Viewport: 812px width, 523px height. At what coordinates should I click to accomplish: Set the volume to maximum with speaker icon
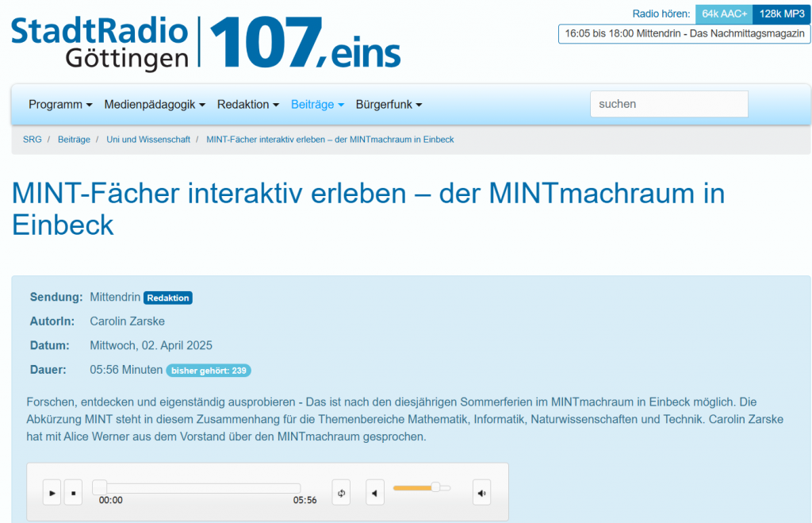(481, 493)
